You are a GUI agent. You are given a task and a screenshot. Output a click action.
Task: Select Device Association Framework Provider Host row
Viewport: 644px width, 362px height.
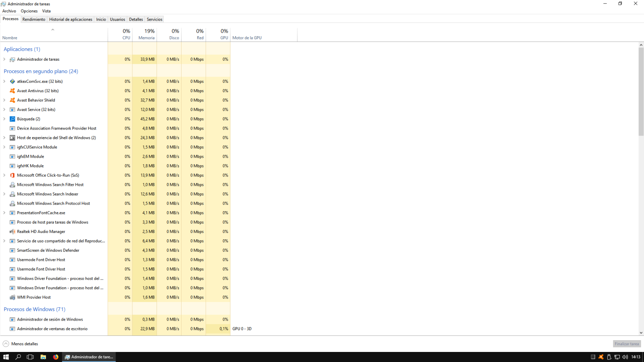(x=115, y=128)
